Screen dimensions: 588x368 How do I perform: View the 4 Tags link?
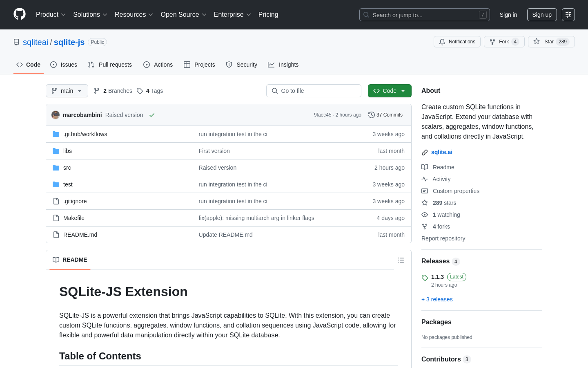pos(150,91)
